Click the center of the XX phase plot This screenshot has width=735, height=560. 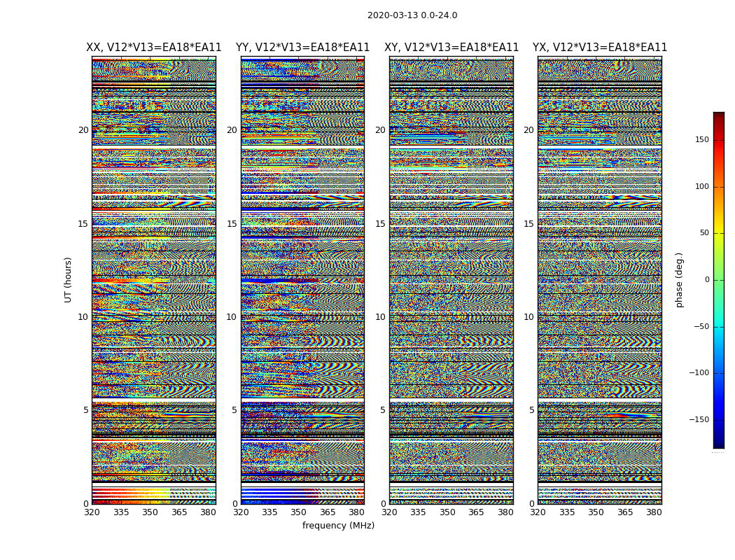(x=153, y=280)
